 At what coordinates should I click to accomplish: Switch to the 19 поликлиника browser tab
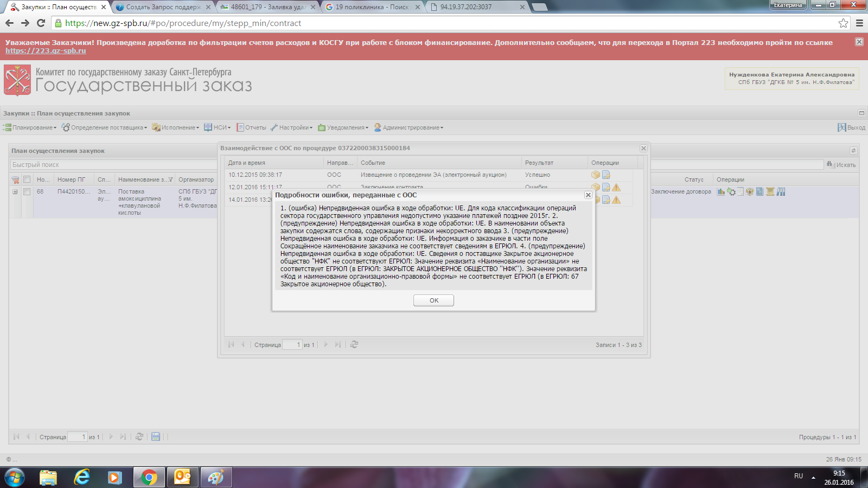[x=372, y=7]
